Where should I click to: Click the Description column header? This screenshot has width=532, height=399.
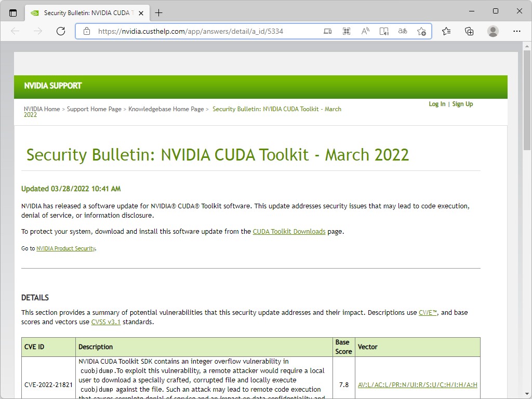204,347
